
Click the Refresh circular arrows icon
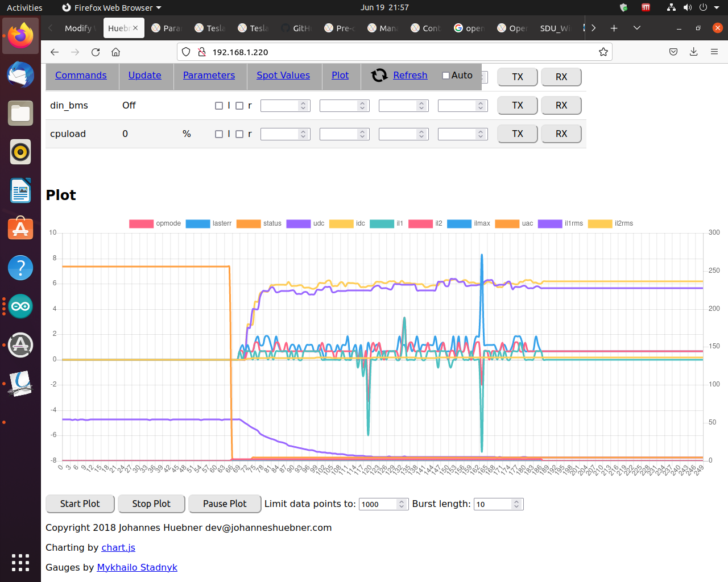coord(379,75)
